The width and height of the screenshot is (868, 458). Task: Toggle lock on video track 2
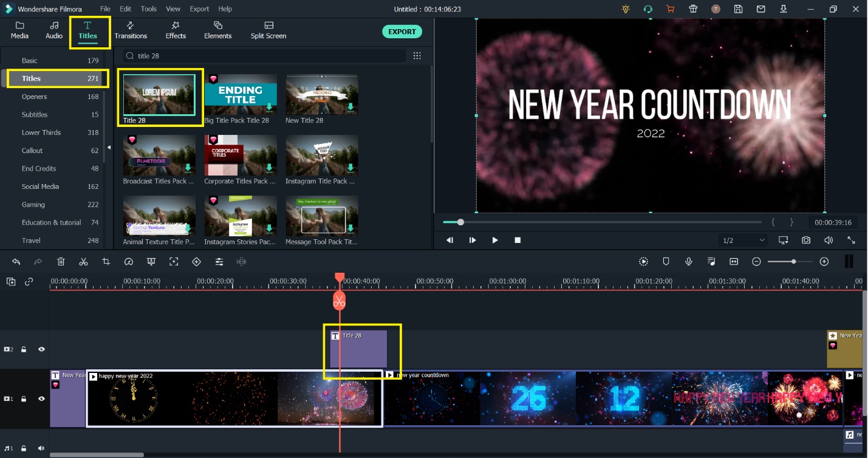click(24, 349)
